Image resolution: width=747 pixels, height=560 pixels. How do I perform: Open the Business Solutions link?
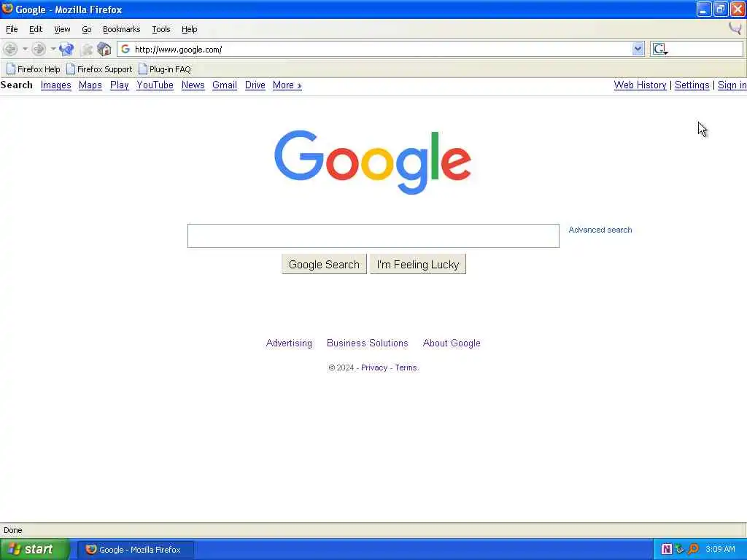(368, 343)
